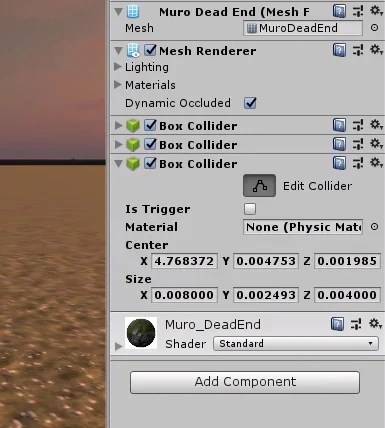Screen dimensions: 385x428
Task: Open presets for Muro_DeadEnd material
Action: 356,324
